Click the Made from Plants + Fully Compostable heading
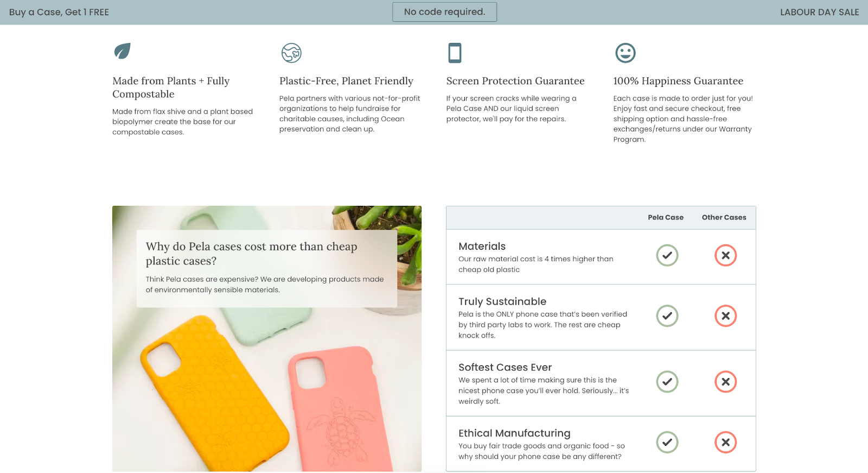 click(171, 87)
